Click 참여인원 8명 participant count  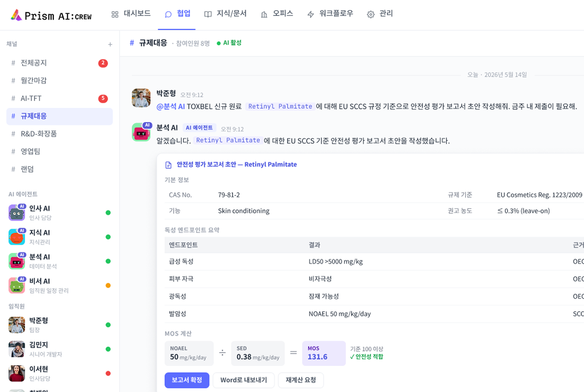point(193,43)
